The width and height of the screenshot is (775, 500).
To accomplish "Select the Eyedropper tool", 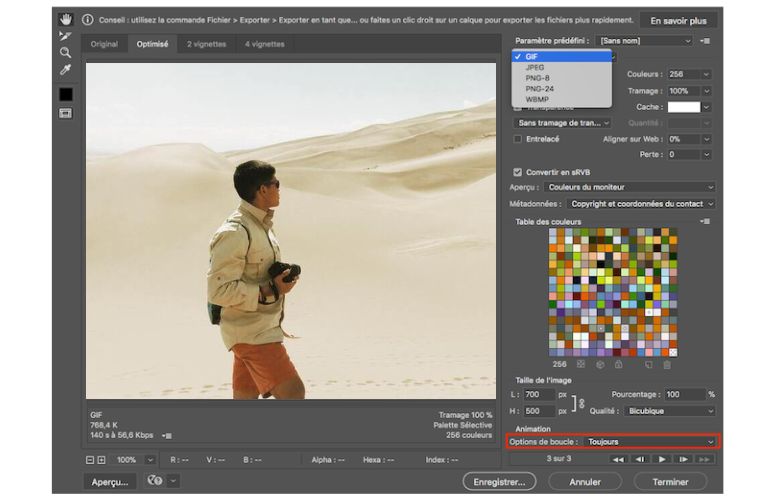I will [65, 70].
